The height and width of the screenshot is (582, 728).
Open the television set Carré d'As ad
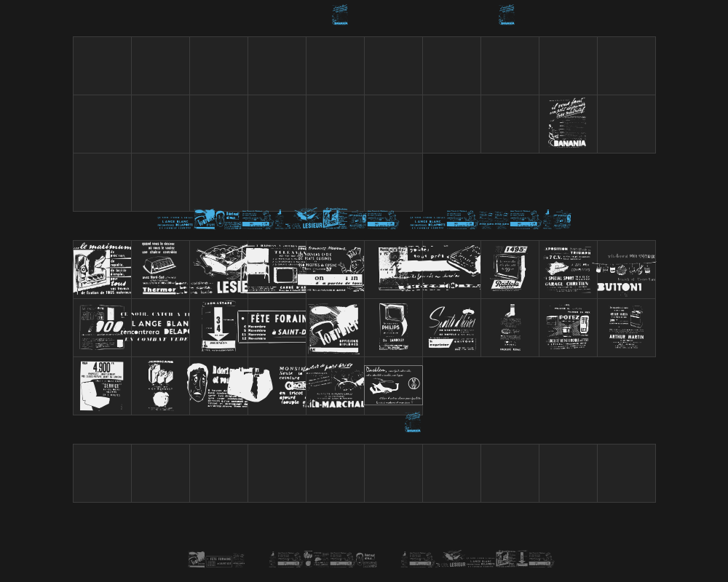tap(276, 268)
